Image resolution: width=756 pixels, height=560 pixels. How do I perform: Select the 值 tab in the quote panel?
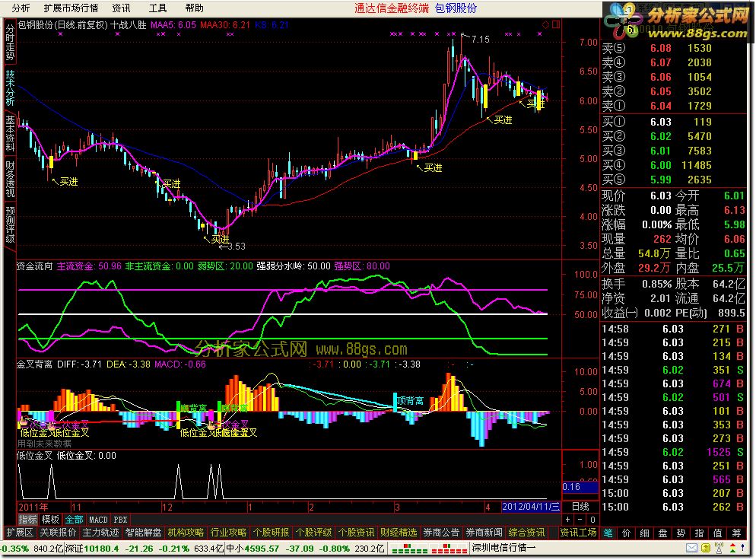click(x=717, y=533)
